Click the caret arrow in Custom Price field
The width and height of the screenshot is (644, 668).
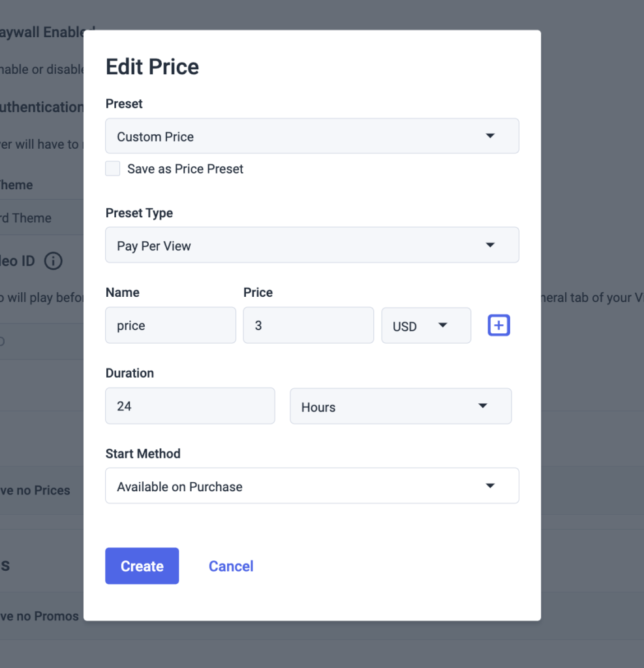point(491,136)
